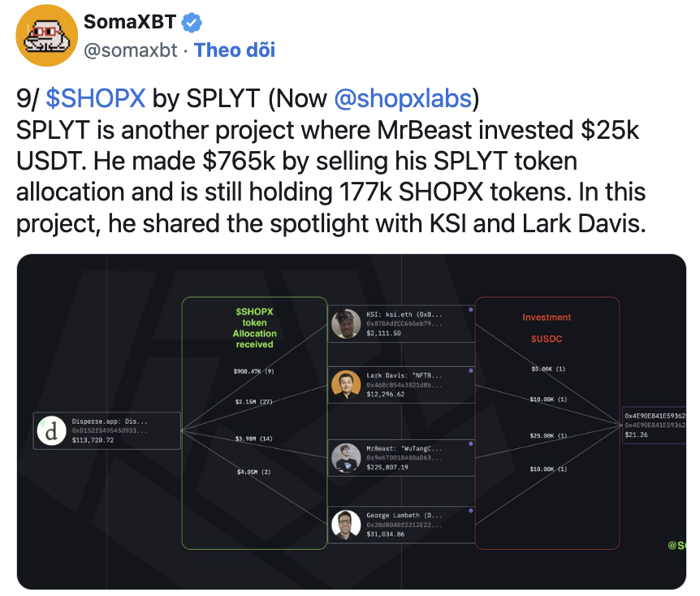Click the 0x4E90E841E5936 address node
The image size is (700, 596).
pyautogui.click(x=655, y=425)
